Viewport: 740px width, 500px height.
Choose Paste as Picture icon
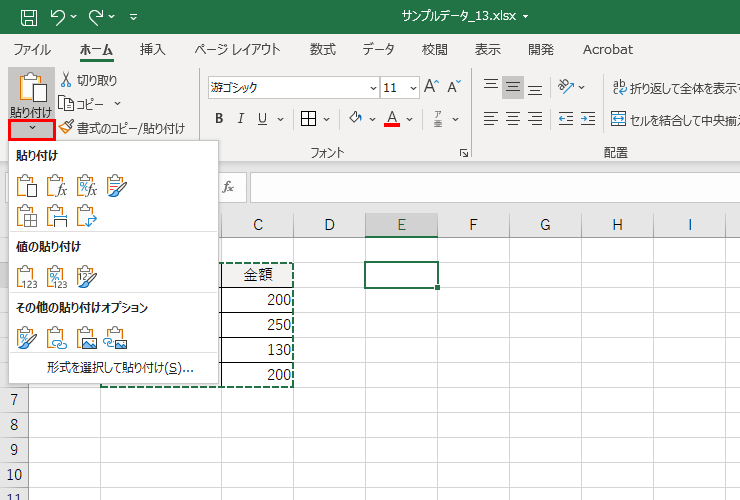pyautogui.click(x=87, y=338)
